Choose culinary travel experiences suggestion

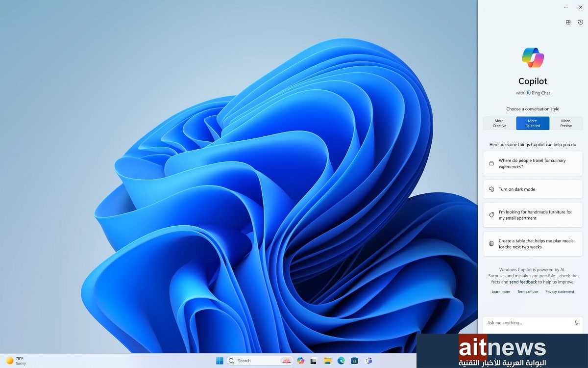click(533, 163)
